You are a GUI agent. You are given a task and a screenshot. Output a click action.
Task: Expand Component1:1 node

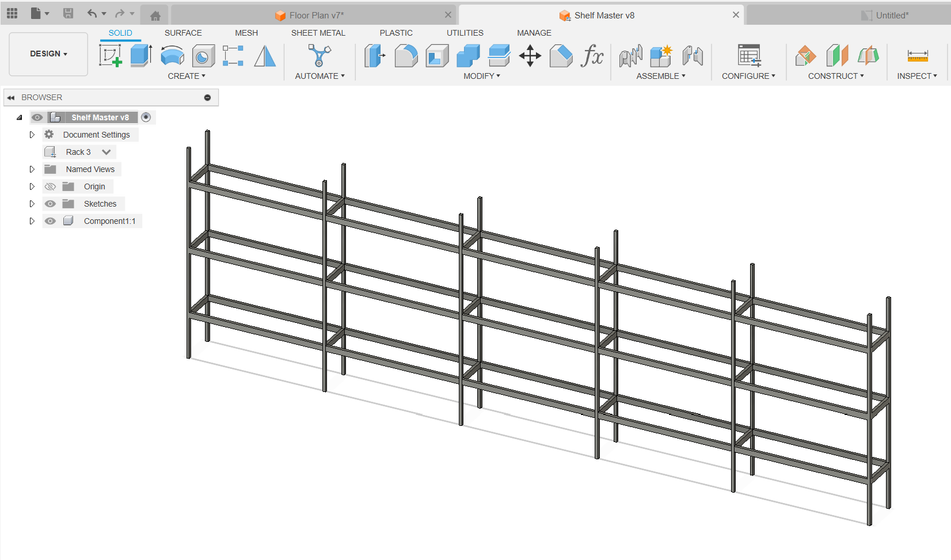pos(32,221)
